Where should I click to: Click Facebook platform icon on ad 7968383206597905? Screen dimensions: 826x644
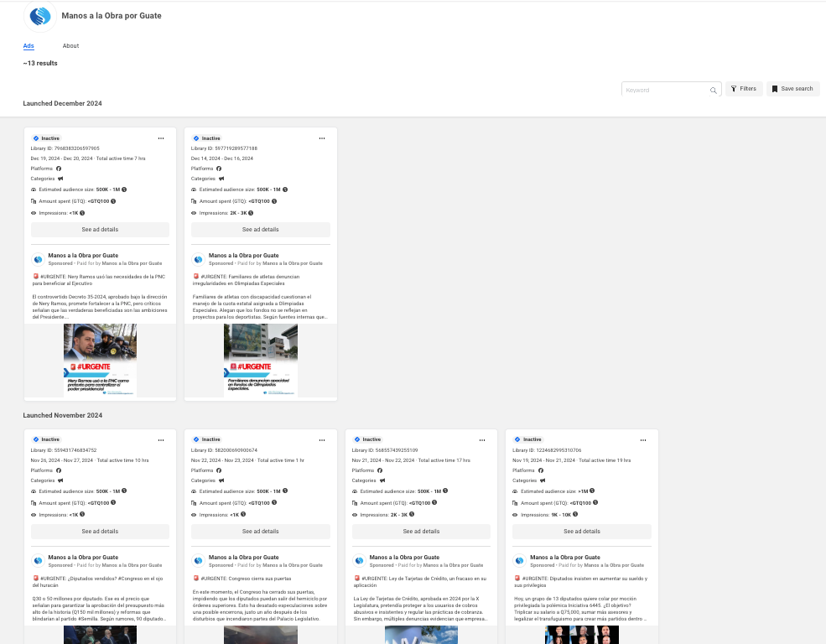point(59,169)
